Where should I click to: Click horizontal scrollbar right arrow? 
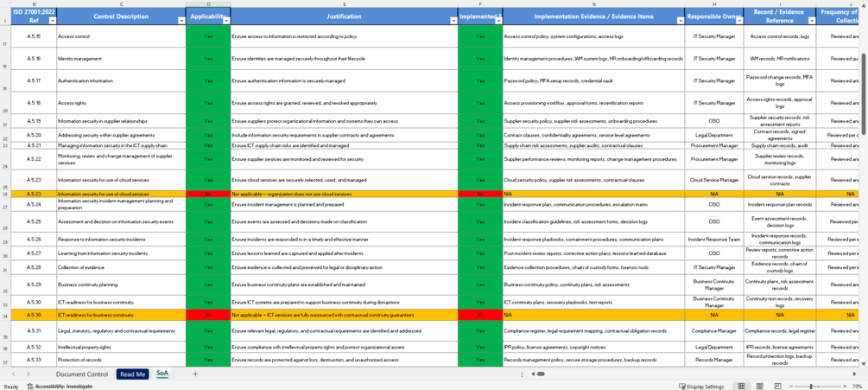[x=857, y=374]
